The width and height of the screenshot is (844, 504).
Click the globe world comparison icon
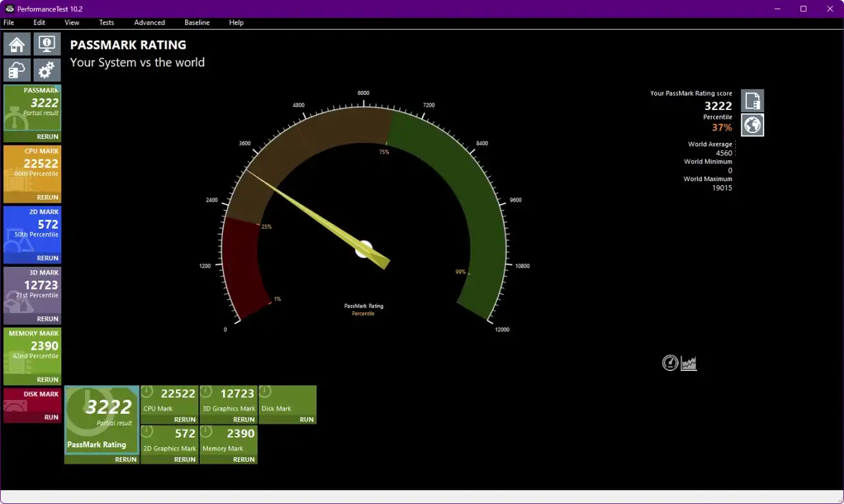(x=752, y=125)
